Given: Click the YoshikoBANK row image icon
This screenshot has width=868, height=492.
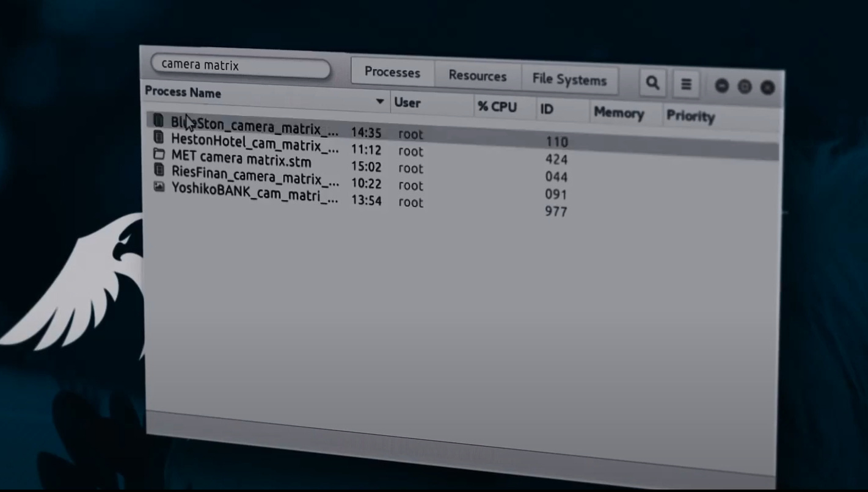Looking at the screenshot, I should 159,187.
